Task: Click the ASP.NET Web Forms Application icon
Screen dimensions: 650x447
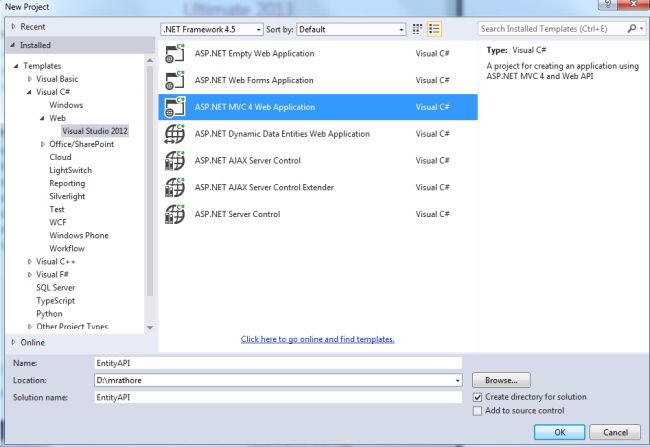Action: tap(175, 80)
